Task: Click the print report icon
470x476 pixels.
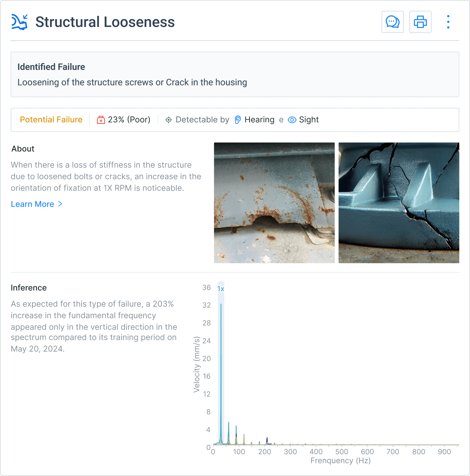Action: point(420,22)
